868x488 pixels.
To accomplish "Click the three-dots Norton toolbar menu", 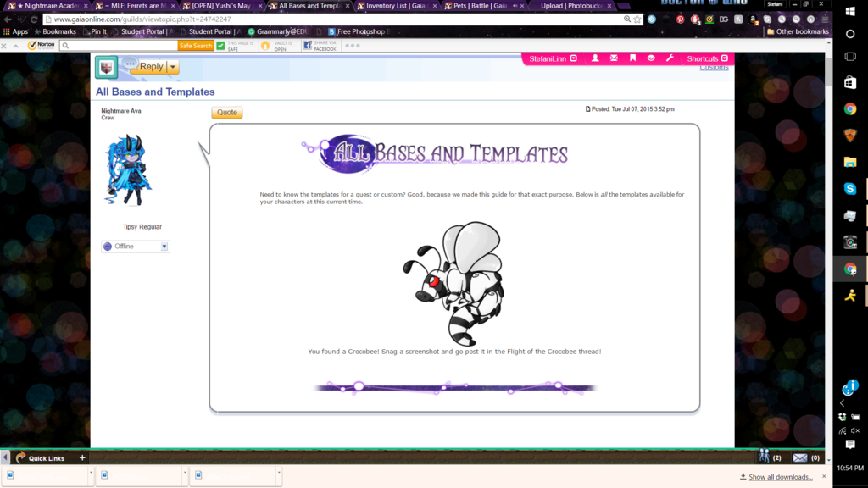I will (x=353, y=46).
